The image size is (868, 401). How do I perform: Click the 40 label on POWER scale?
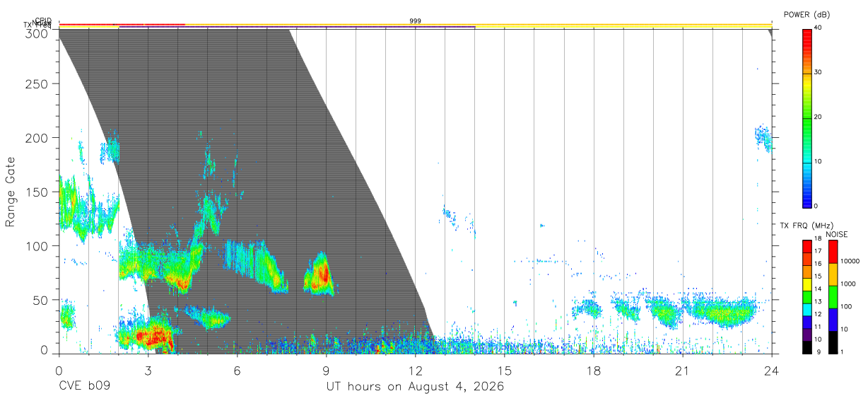[819, 28]
